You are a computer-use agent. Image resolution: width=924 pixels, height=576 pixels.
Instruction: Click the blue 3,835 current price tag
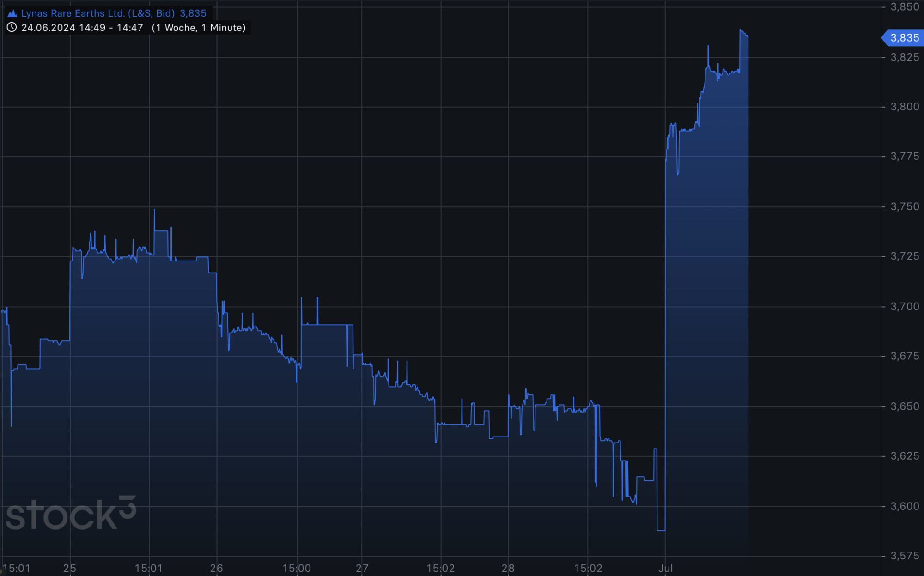904,38
